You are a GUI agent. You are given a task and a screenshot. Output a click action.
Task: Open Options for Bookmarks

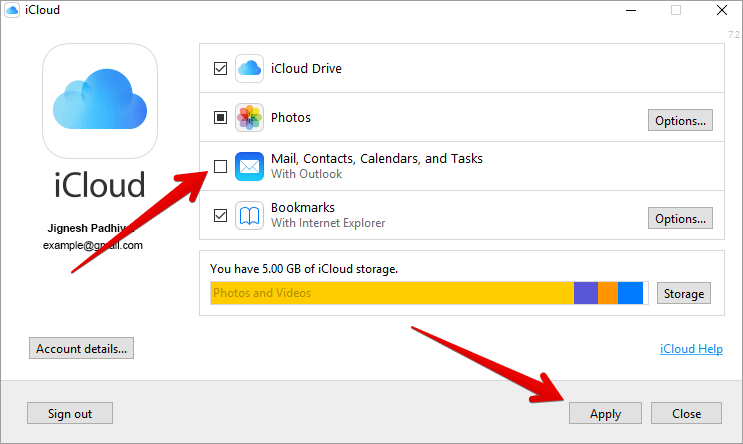[x=680, y=218]
